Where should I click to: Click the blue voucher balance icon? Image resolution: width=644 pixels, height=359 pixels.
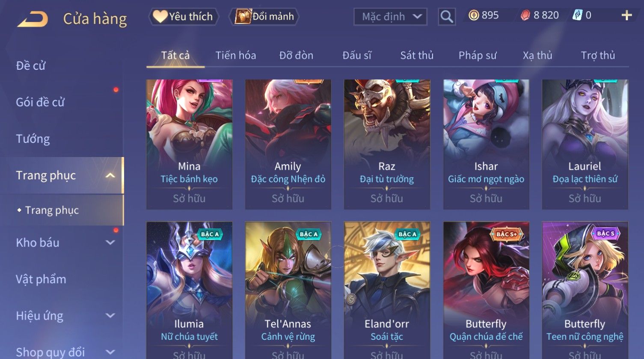tap(577, 15)
